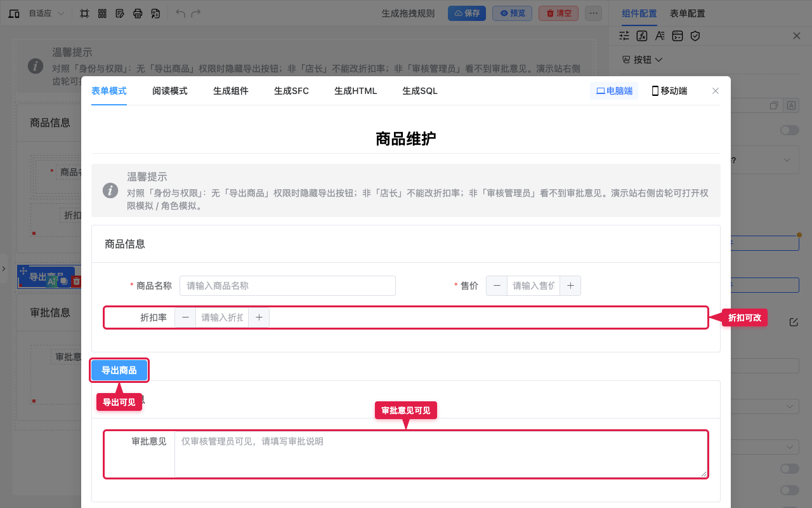Click the edit-note icon in the toolbar

120,13
